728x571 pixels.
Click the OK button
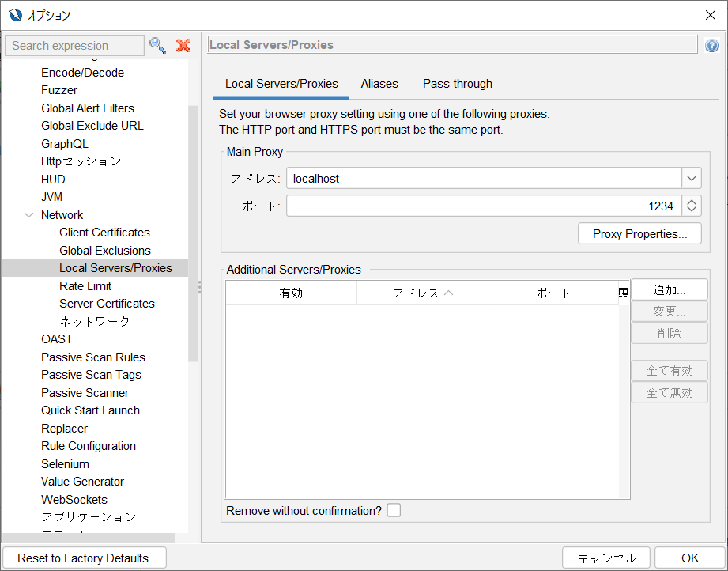coord(689,558)
